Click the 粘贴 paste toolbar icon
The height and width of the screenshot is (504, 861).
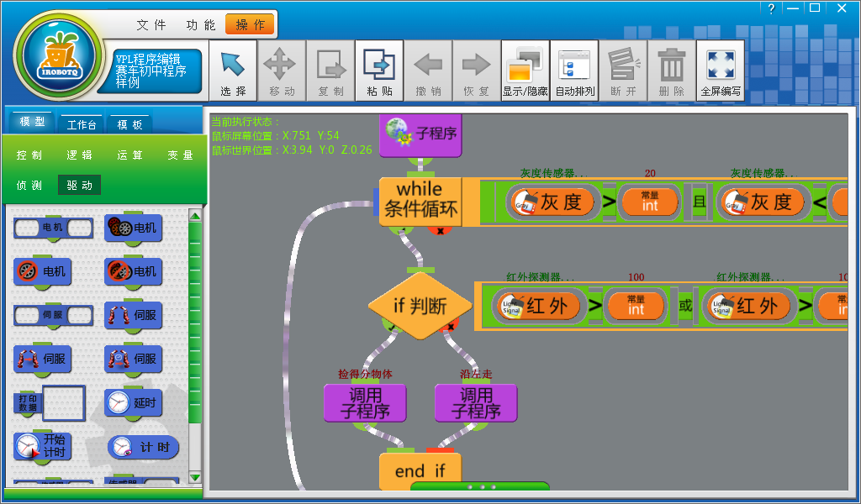(x=379, y=71)
